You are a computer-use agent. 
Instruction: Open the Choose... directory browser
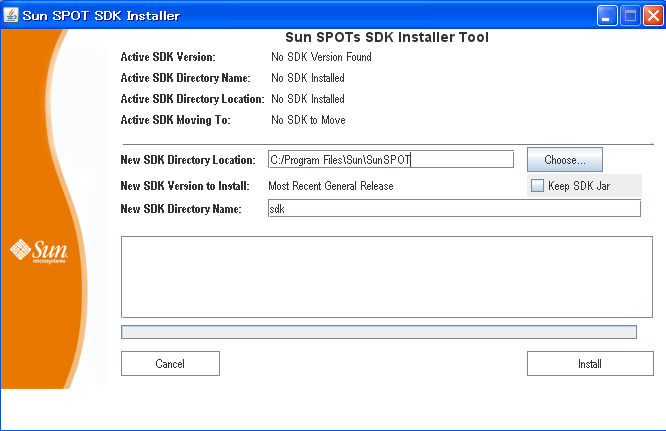(564, 160)
